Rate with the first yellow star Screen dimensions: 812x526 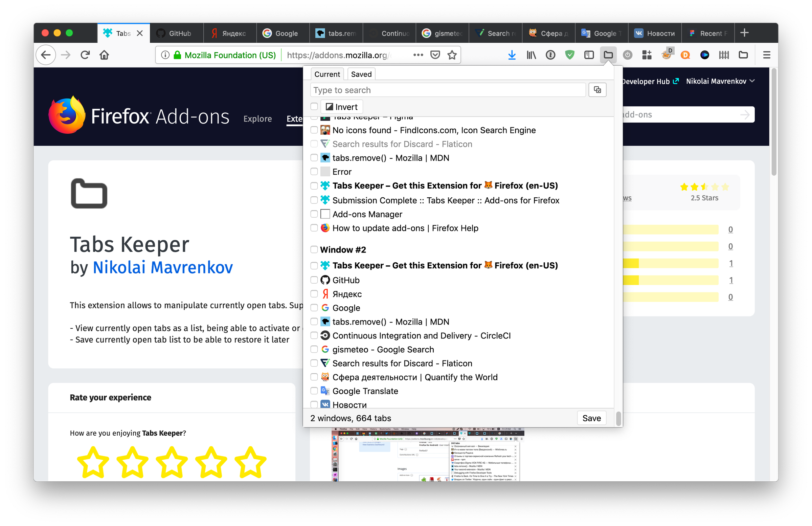[93, 463]
